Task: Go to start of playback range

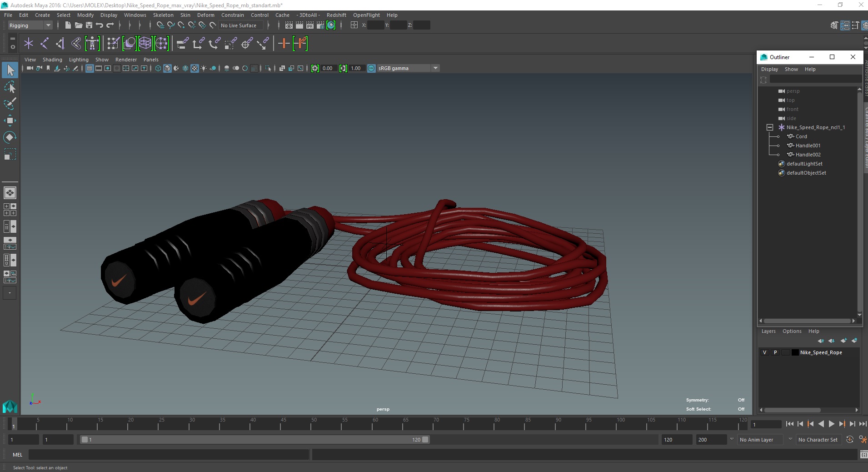Action: click(789, 424)
